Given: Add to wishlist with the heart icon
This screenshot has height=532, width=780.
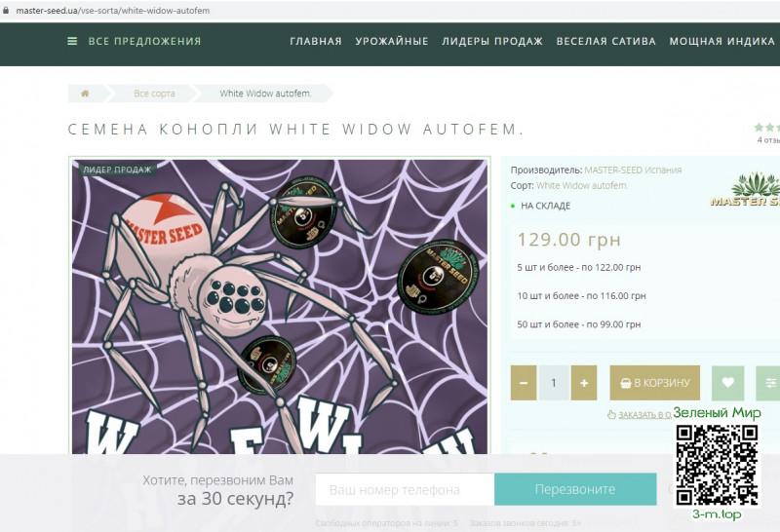Looking at the screenshot, I should [x=727, y=383].
